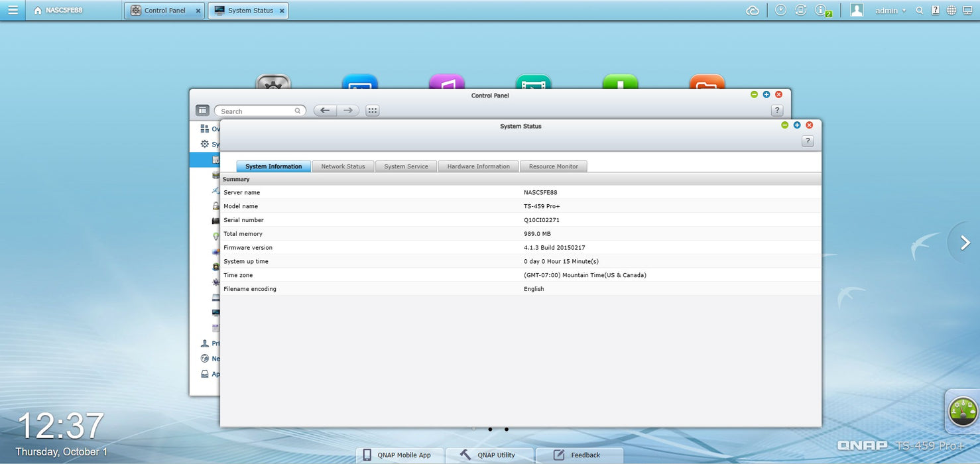The height and width of the screenshot is (464, 980).
Task: Select the System Information tab
Action: pyautogui.click(x=273, y=166)
